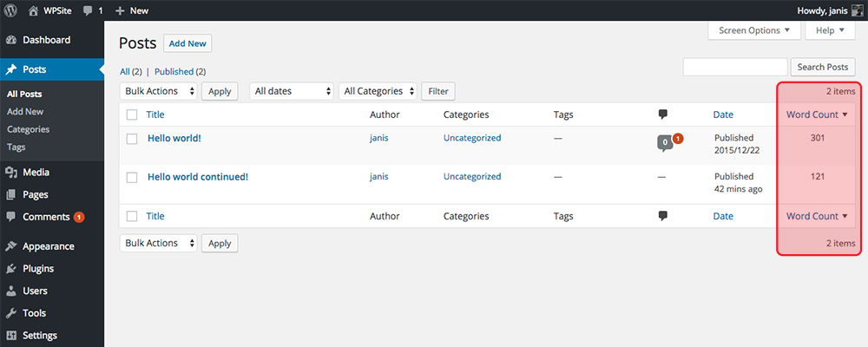
Task: Click the WordPress logo icon
Action: coord(11,10)
